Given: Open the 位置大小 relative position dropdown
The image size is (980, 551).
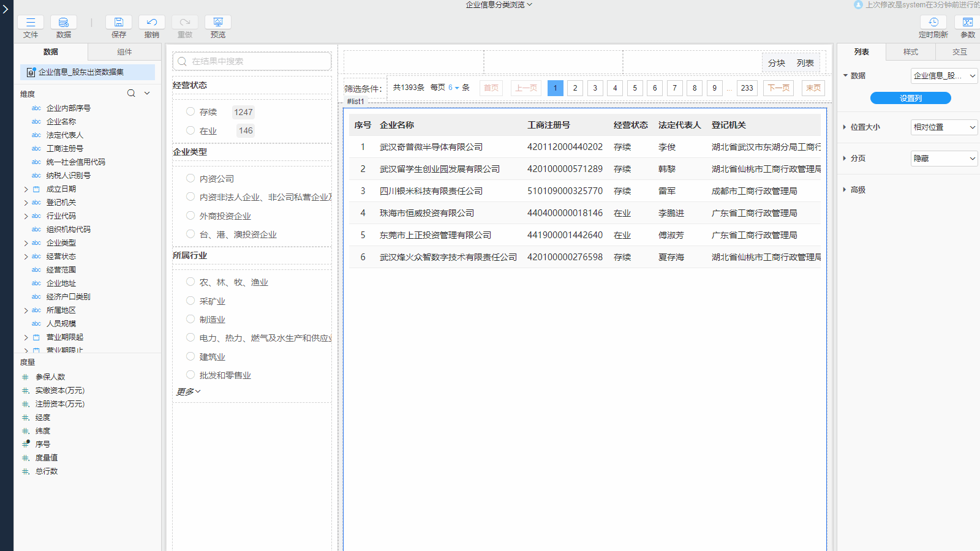Looking at the screenshot, I should [944, 127].
